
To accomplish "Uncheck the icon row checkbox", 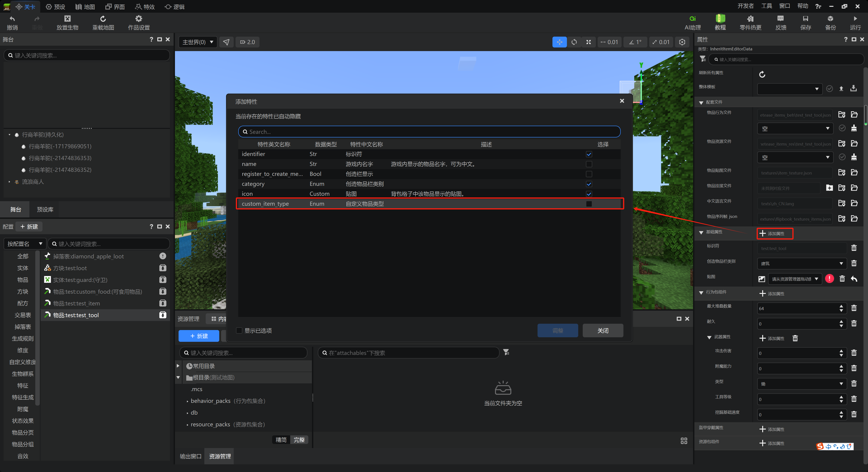I will (589, 194).
